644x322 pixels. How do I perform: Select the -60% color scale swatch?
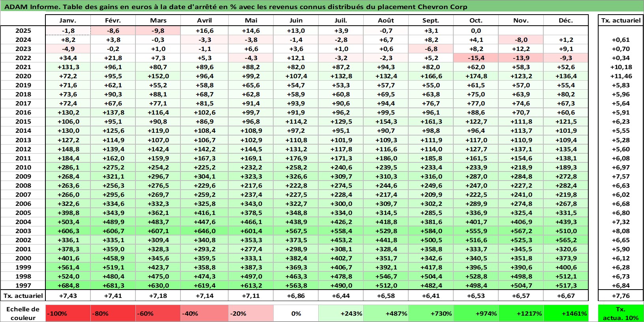(158, 313)
